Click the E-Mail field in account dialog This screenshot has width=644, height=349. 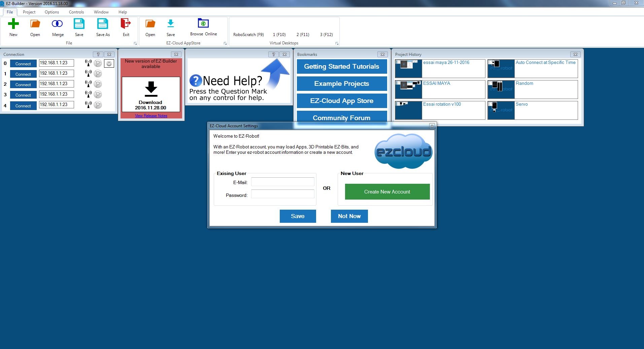tap(283, 182)
